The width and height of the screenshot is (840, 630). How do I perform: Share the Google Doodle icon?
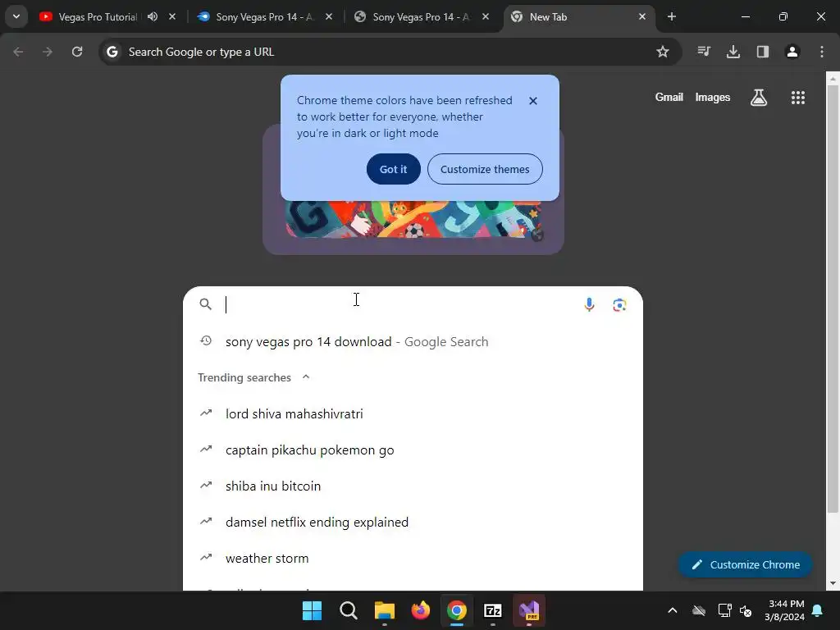(x=536, y=235)
